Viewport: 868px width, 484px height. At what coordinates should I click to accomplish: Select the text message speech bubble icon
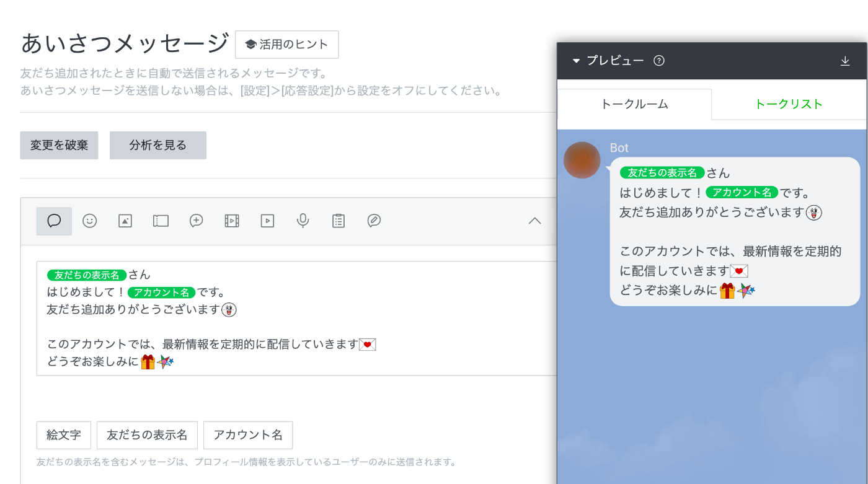tap(54, 221)
